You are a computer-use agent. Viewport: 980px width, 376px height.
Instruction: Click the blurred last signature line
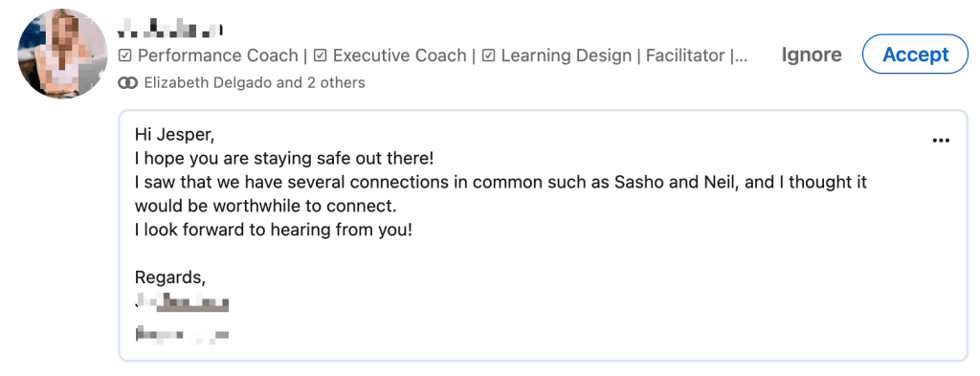[182, 335]
